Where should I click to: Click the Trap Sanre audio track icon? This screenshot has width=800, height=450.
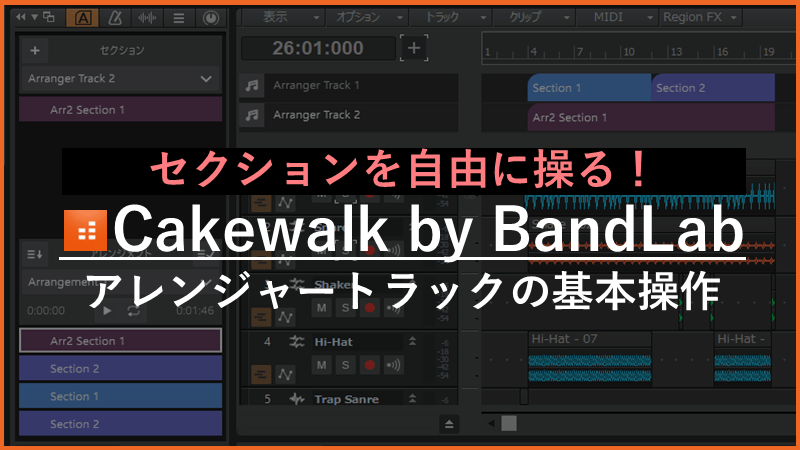click(x=296, y=399)
